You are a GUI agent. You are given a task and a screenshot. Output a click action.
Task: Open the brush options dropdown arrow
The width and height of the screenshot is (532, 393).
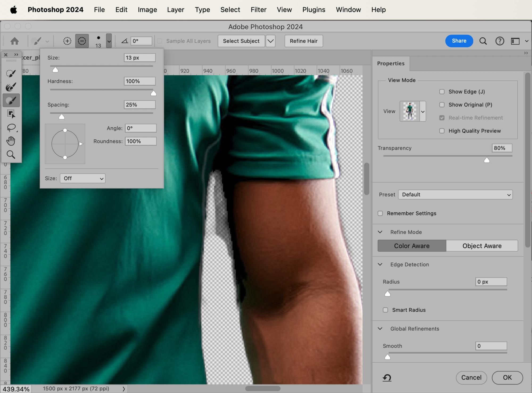(109, 41)
